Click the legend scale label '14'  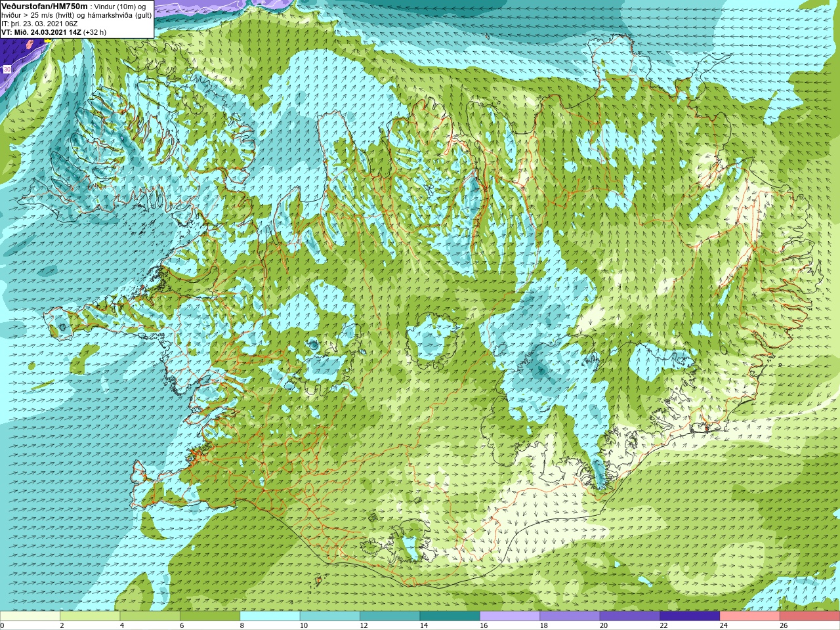pyautogui.click(x=423, y=626)
